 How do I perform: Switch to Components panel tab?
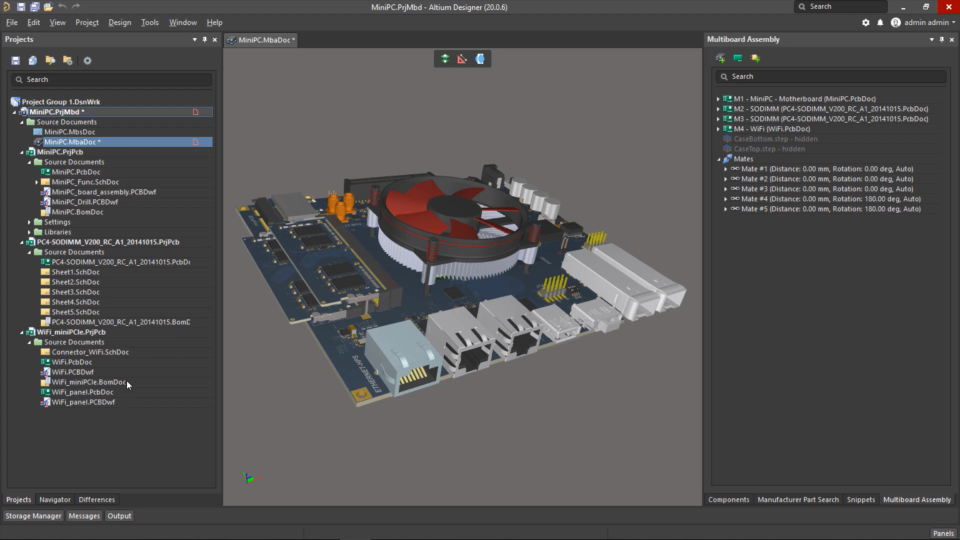click(x=729, y=500)
